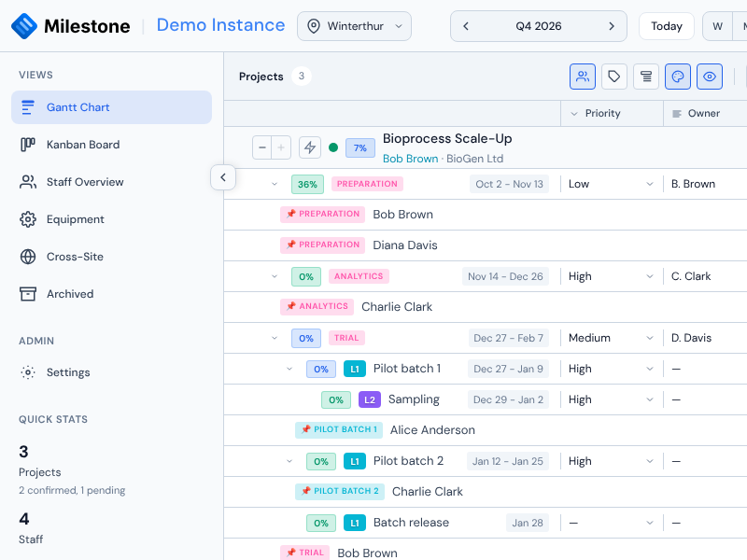Click the L2 badge of Sampling
747x560 pixels.
370,399
